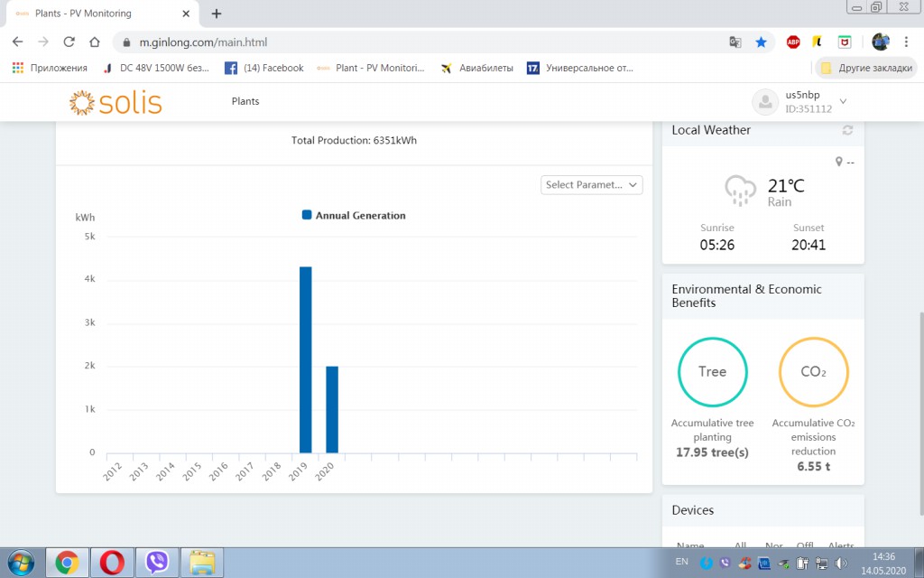Click the Tree benefits circle
The width and height of the screenshot is (924, 578).
click(x=713, y=372)
